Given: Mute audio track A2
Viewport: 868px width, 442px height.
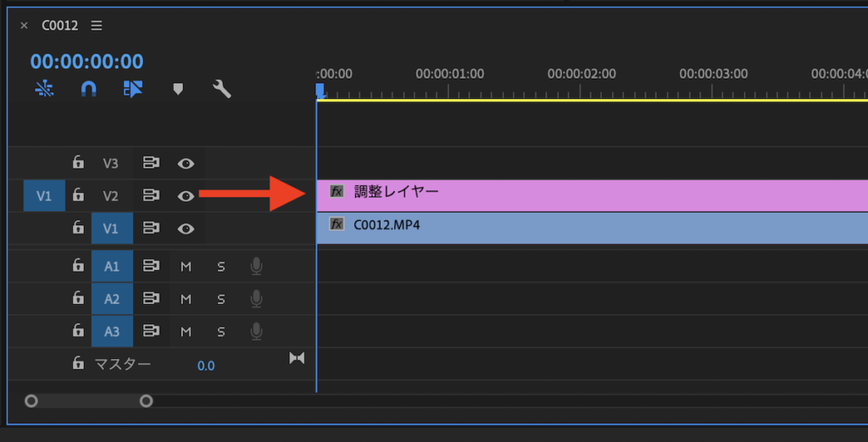Looking at the screenshot, I should [186, 299].
